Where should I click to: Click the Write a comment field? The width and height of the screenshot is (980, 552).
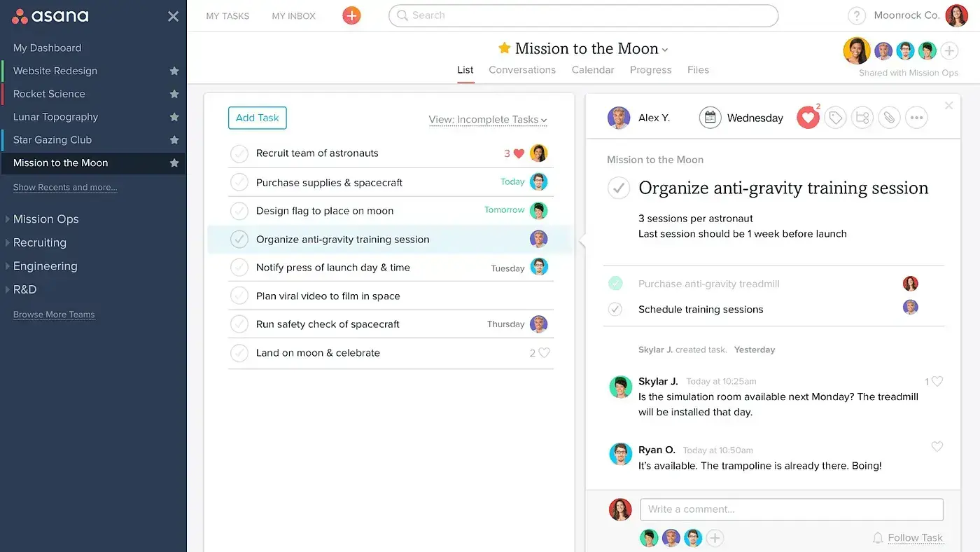(791, 509)
